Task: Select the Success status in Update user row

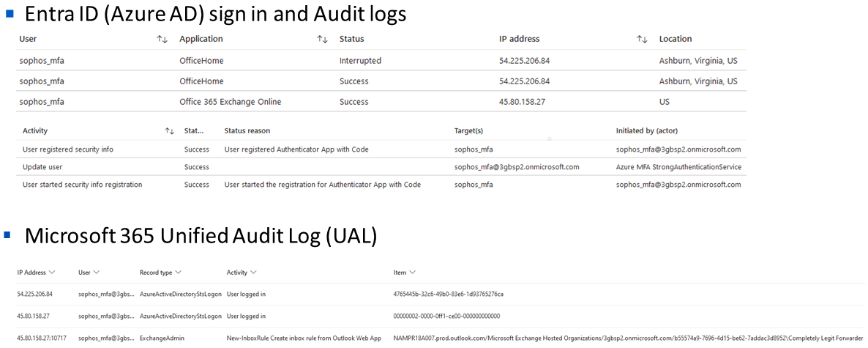Action: coord(197,167)
